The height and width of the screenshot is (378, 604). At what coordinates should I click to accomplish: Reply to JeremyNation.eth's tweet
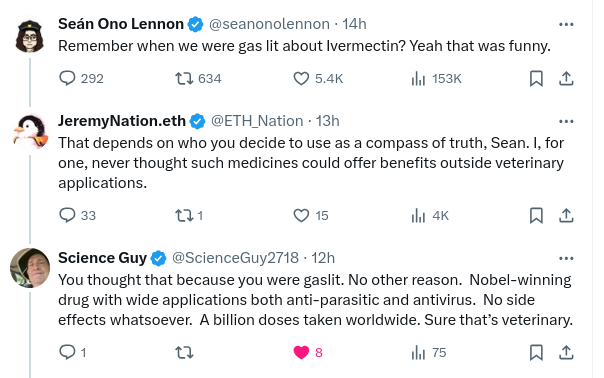(x=67, y=215)
